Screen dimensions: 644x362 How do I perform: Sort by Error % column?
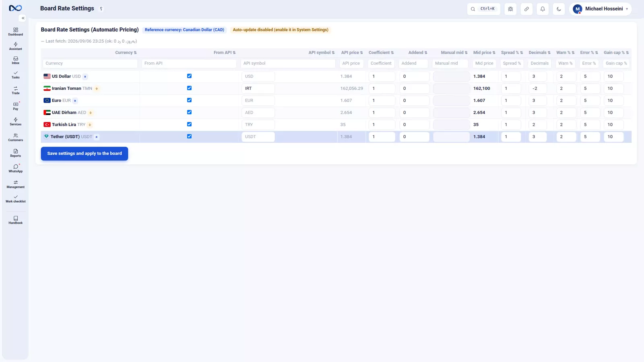click(x=589, y=53)
